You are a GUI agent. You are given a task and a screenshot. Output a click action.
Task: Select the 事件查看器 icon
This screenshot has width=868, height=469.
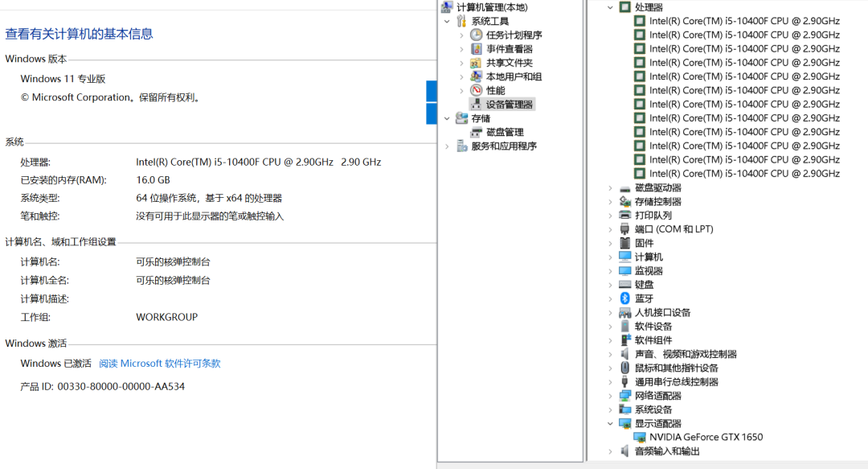click(476, 49)
